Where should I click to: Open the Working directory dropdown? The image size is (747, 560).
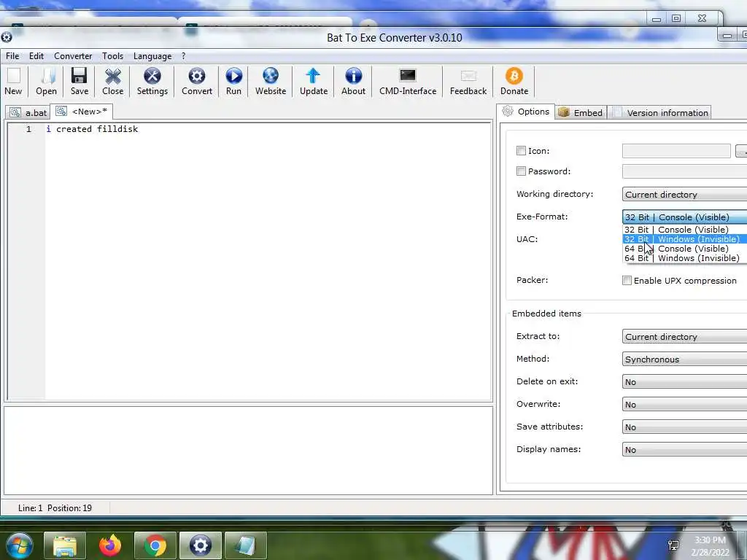pyautogui.click(x=684, y=194)
